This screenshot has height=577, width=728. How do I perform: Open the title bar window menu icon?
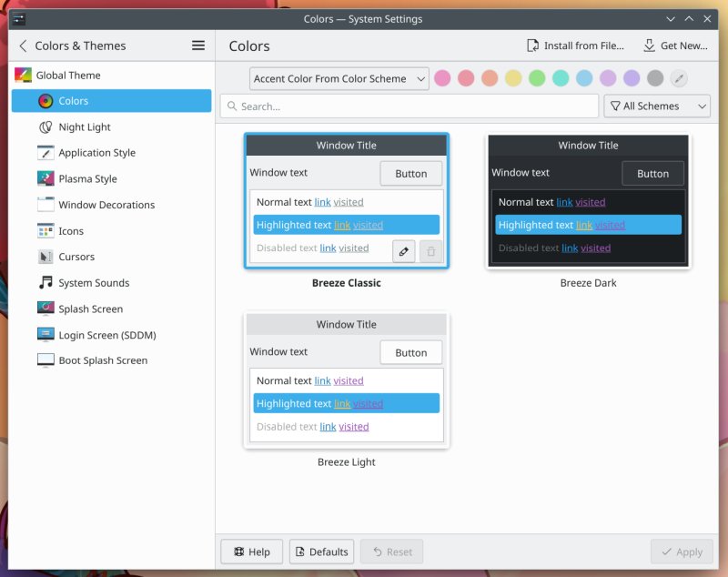point(18,18)
